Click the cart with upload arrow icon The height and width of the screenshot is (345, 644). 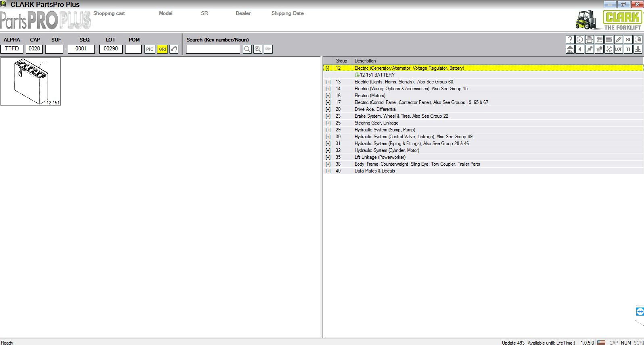pyautogui.click(x=599, y=49)
